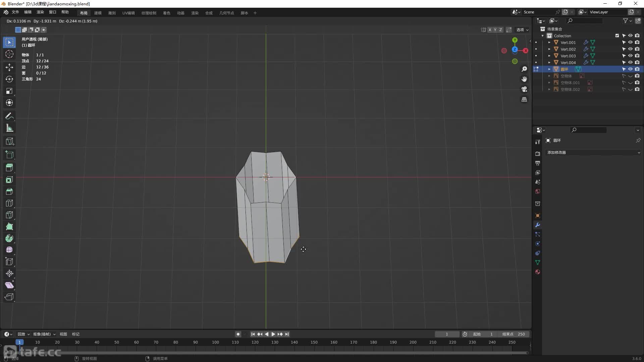Image resolution: width=644 pixels, height=362 pixels.
Task: Click the pan view hand icon
Action: (524, 79)
